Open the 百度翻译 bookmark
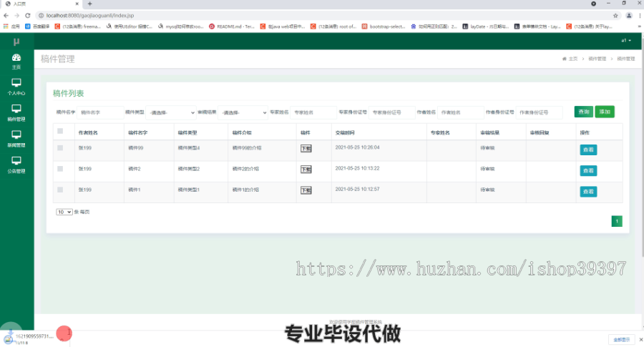Viewport: 644px width, 347px height. tap(37, 26)
